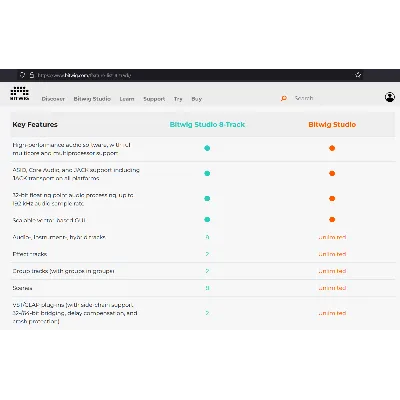Click the 'Scenes' row label
The width and height of the screenshot is (400, 400).
pyautogui.click(x=22, y=288)
